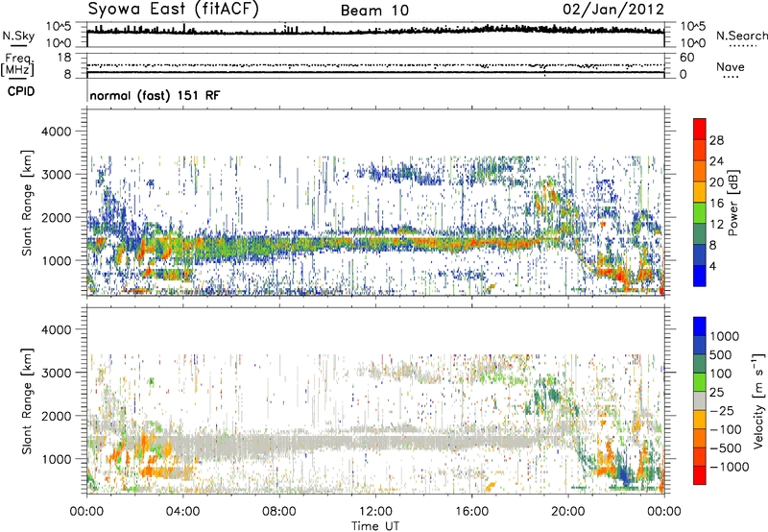This screenshot has width=768, height=532.
Task: Click the date "02/Jan/2012"
Action: tap(613, 10)
